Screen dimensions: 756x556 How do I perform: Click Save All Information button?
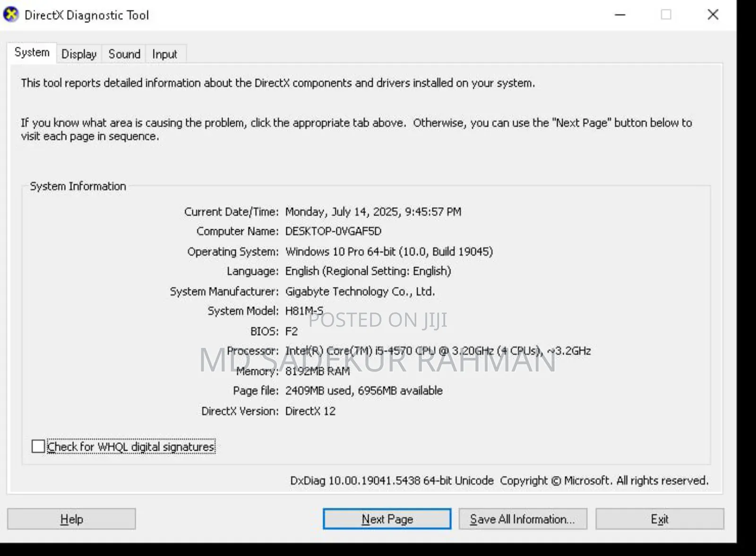point(523,519)
